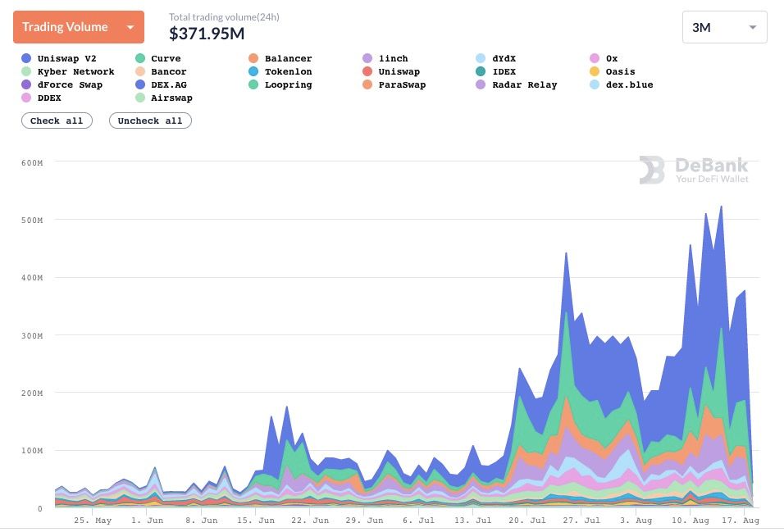Click the 15. Jun date label

coord(256,520)
